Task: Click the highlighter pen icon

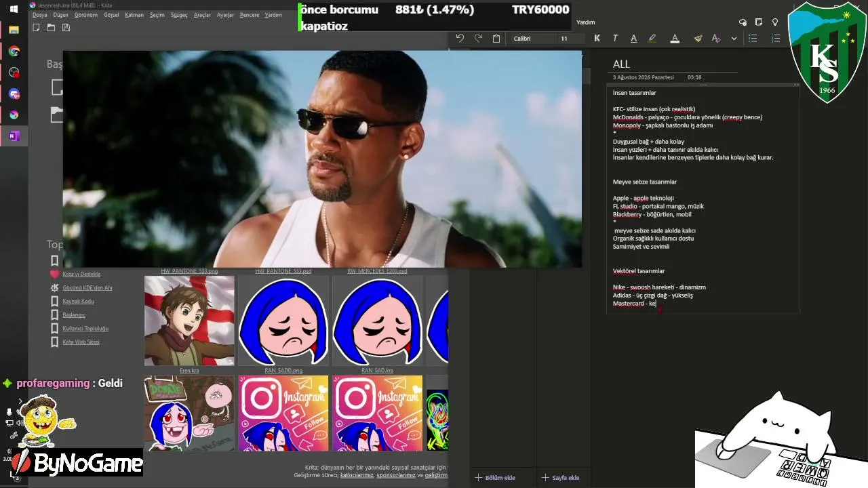Action: pos(652,39)
